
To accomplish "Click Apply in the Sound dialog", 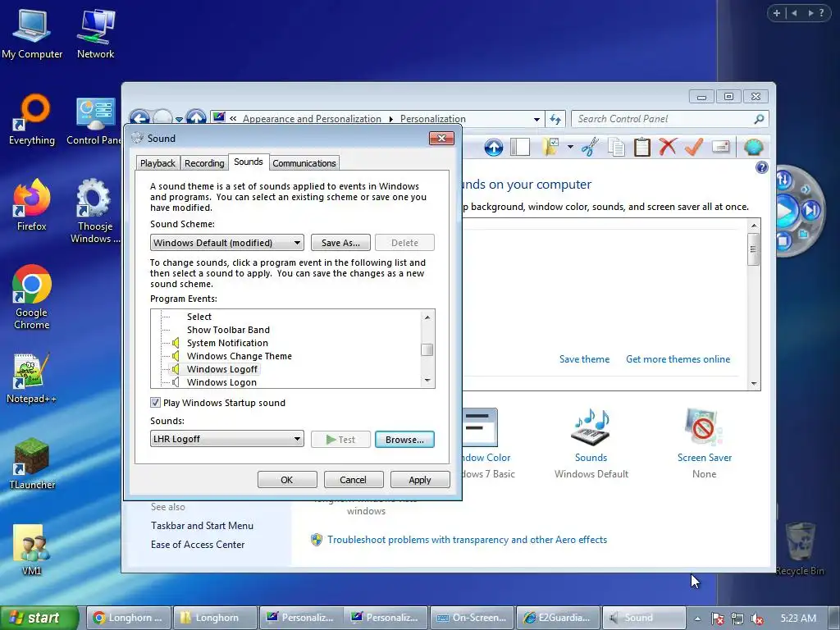I will [x=419, y=479].
